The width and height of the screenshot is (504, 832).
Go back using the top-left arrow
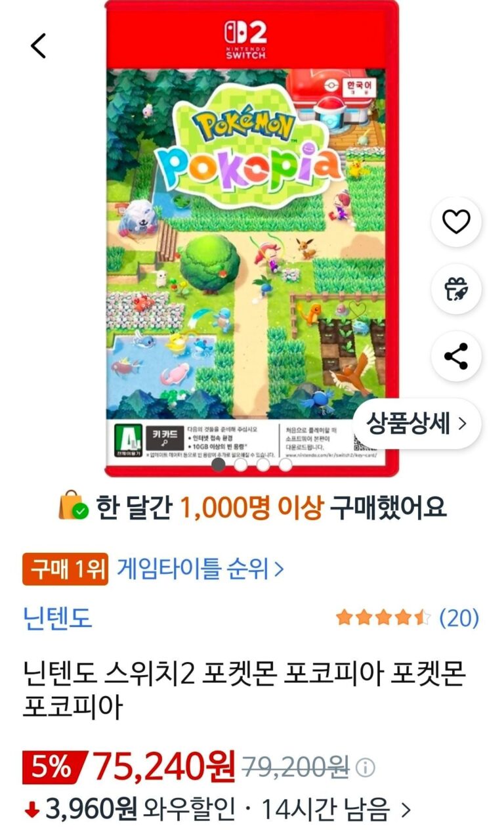point(39,45)
